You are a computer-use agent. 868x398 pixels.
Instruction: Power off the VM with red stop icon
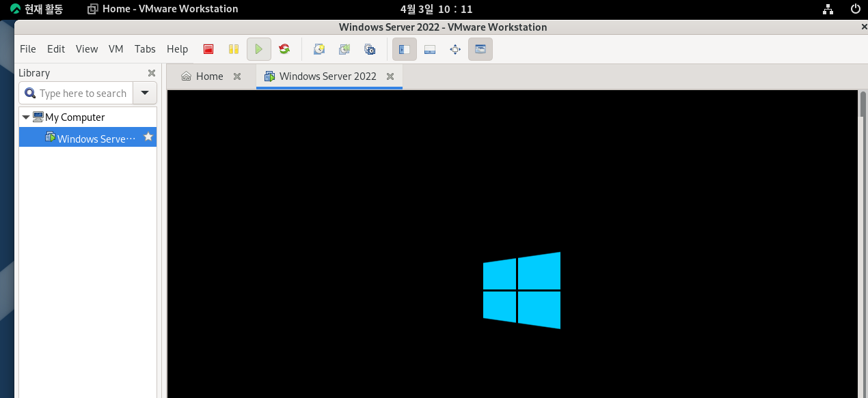coord(208,49)
